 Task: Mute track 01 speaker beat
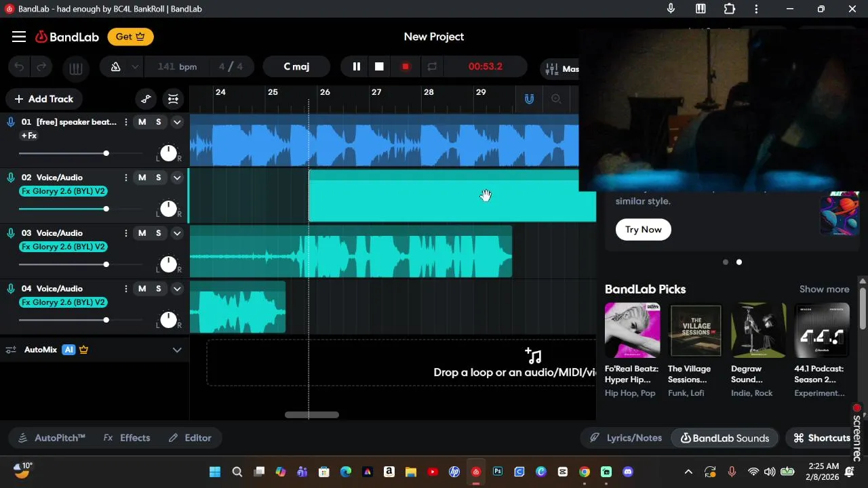(142, 122)
